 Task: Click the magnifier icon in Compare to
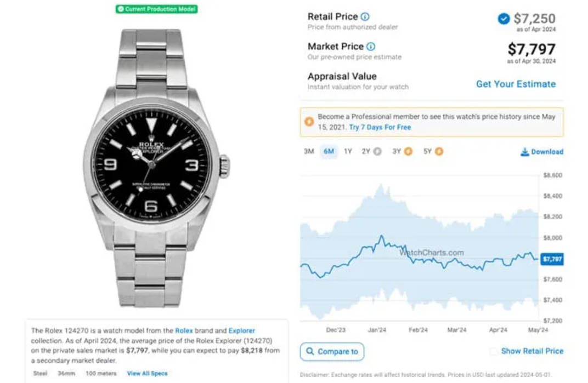point(310,352)
